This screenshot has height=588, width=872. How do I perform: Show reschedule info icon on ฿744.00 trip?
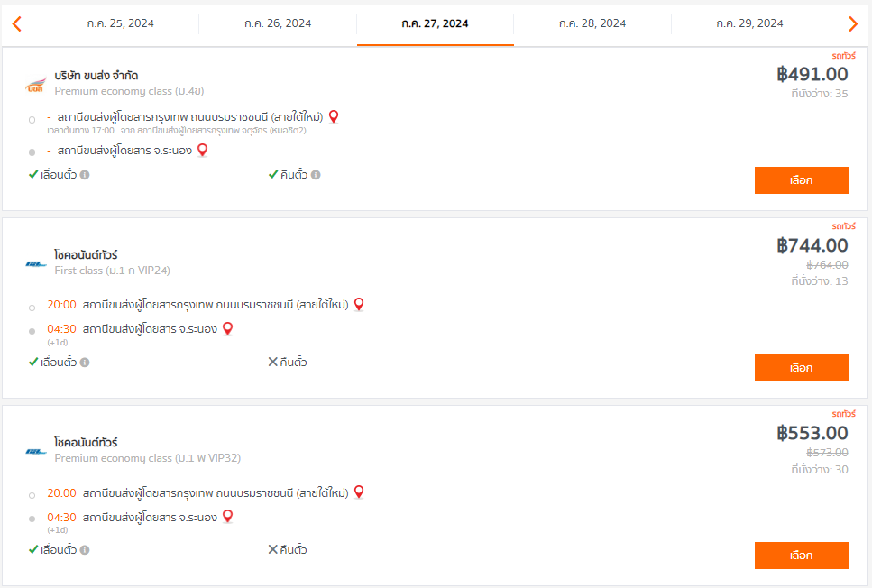(x=85, y=363)
